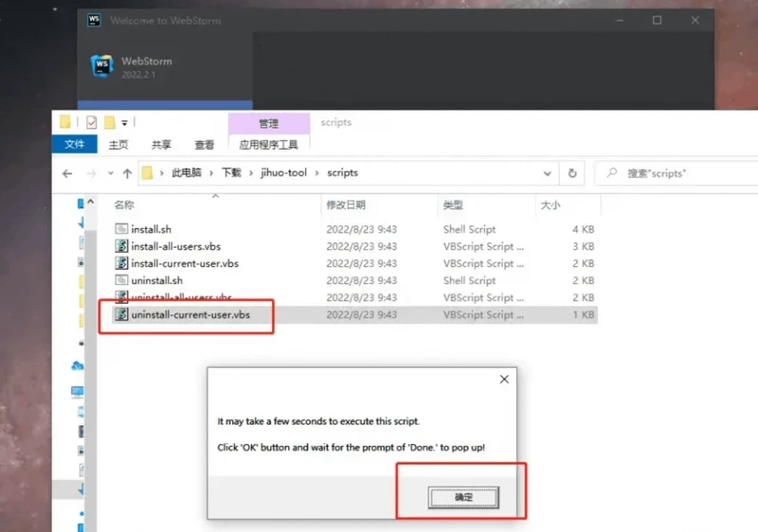
Task: Open recent locations dropdown beside Forward arrow
Action: [x=110, y=174]
